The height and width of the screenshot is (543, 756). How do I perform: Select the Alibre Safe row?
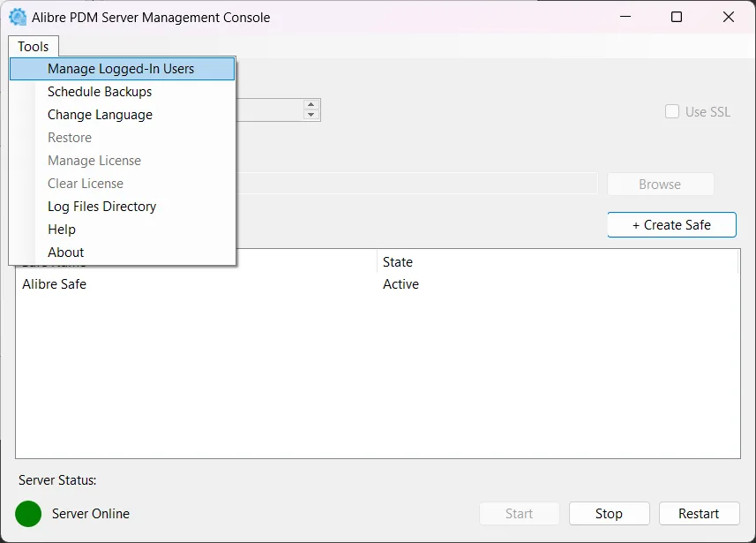378,284
